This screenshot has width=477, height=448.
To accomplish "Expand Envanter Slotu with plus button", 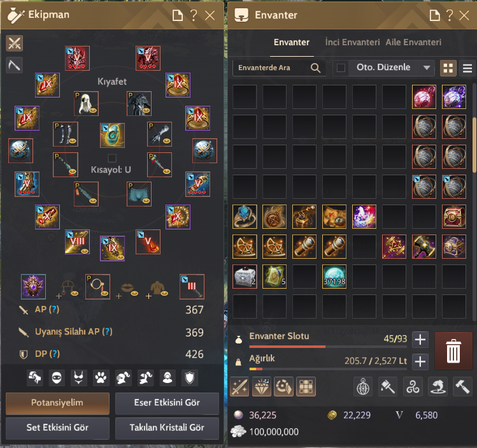I will (x=420, y=340).
